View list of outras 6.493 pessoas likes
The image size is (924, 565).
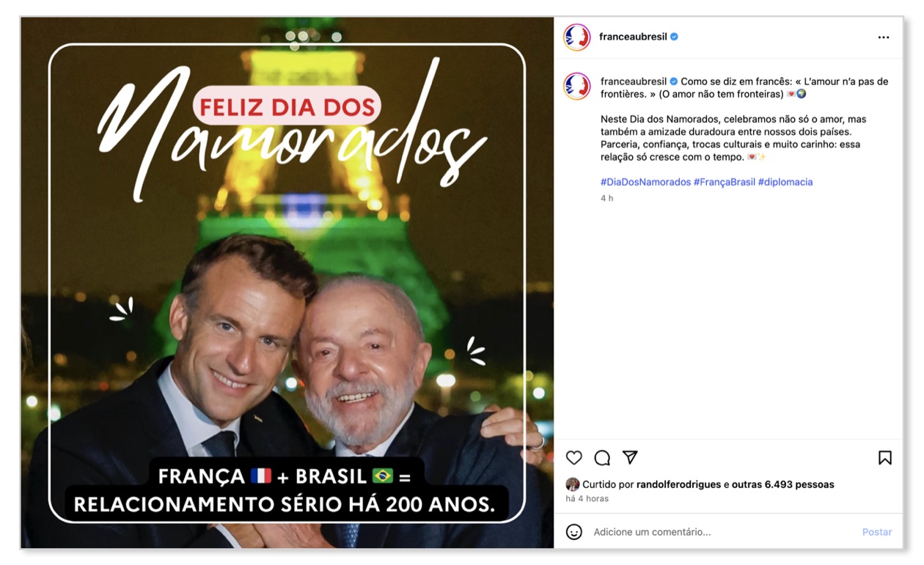click(783, 484)
